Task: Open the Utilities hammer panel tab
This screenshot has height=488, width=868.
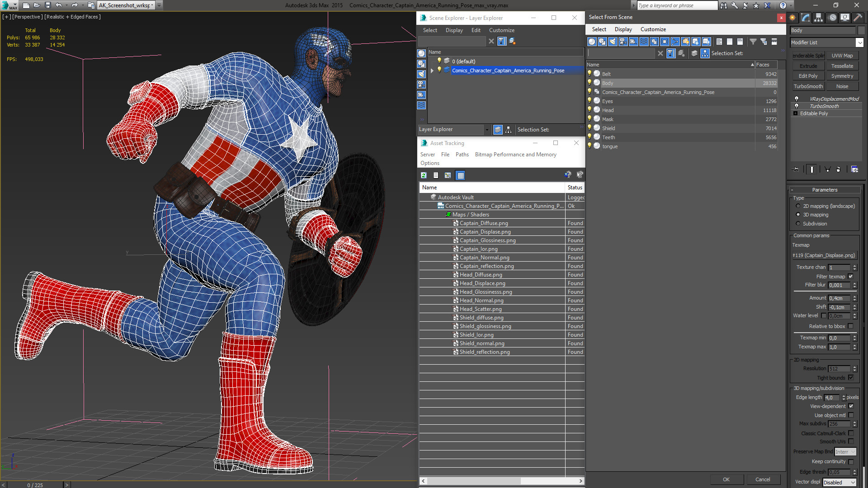Action: tap(858, 18)
